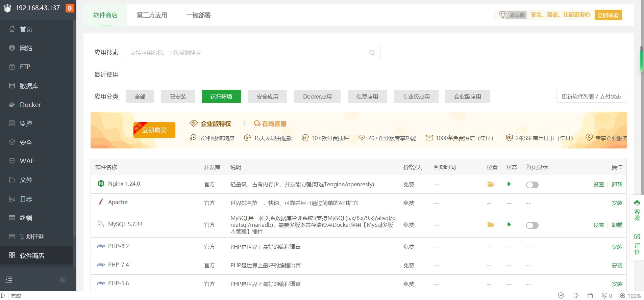
Task: Click the green page scrollbar thumb
Action: [x=641, y=59]
